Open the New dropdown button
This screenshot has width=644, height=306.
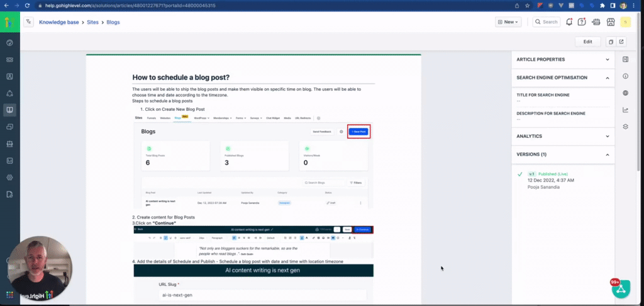[508, 22]
